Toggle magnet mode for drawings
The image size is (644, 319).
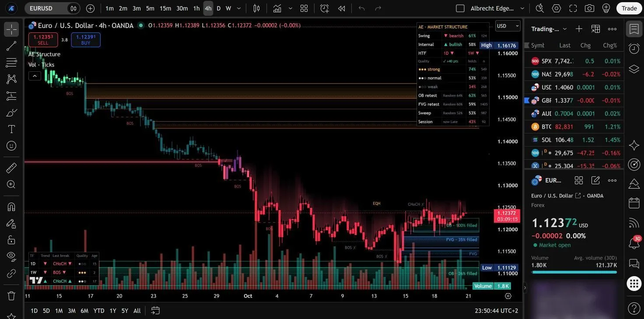coord(11,207)
